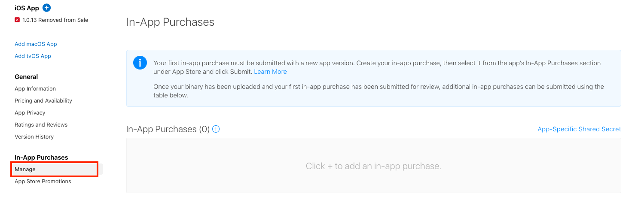Open the 1.0.13 Removed from Sale version

click(55, 20)
